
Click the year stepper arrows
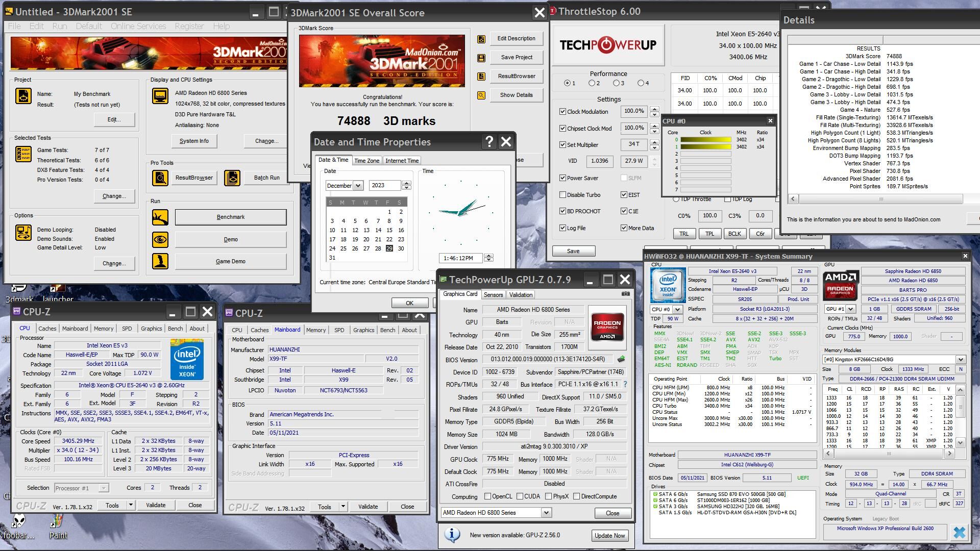[406, 186]
